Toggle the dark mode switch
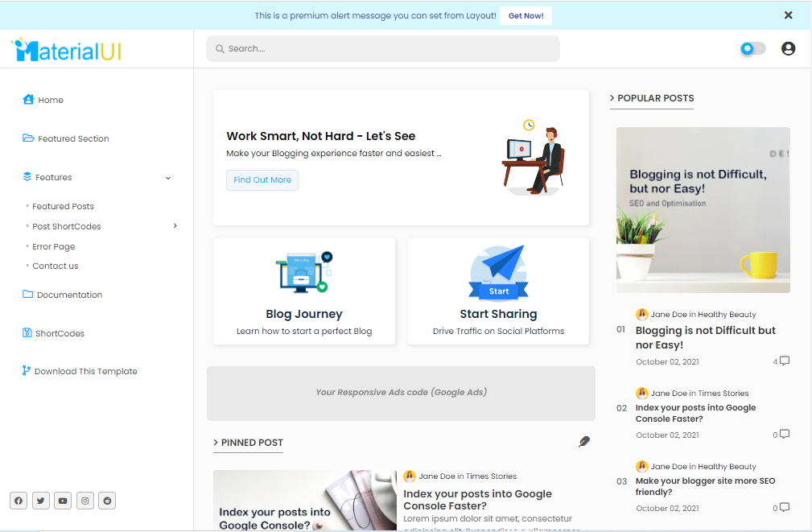This screenshot has height=532, width=812. 752,48
